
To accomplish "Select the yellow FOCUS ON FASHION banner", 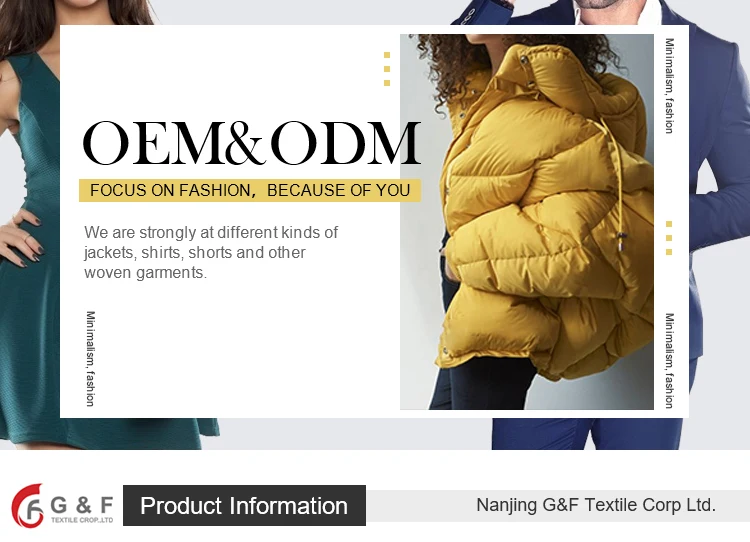I will click(250, 190).
